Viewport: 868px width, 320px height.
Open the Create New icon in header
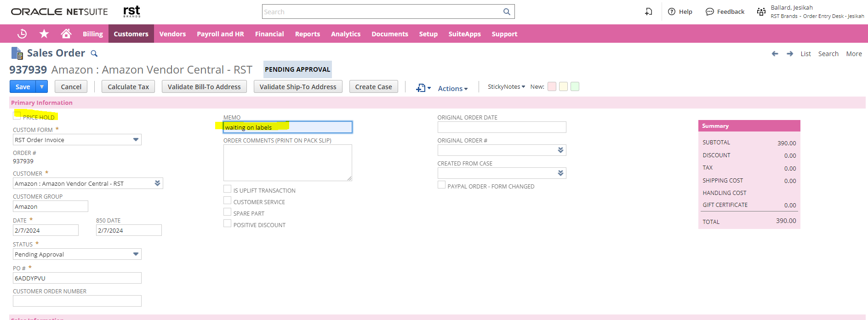[x=649, y=11]
